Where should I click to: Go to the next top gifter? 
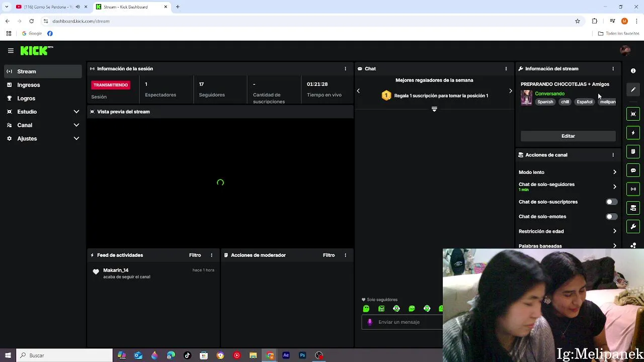pos(510,91)
